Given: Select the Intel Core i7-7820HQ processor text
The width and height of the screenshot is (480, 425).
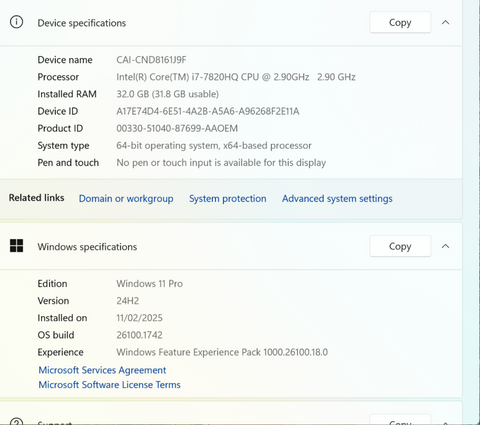Looking at the screenshot, I should pos(236,77).
